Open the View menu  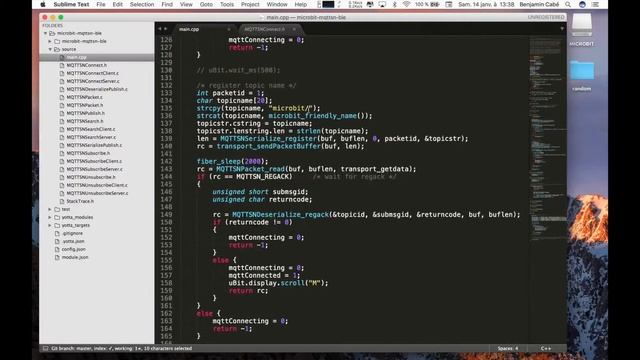click(186, 4)
